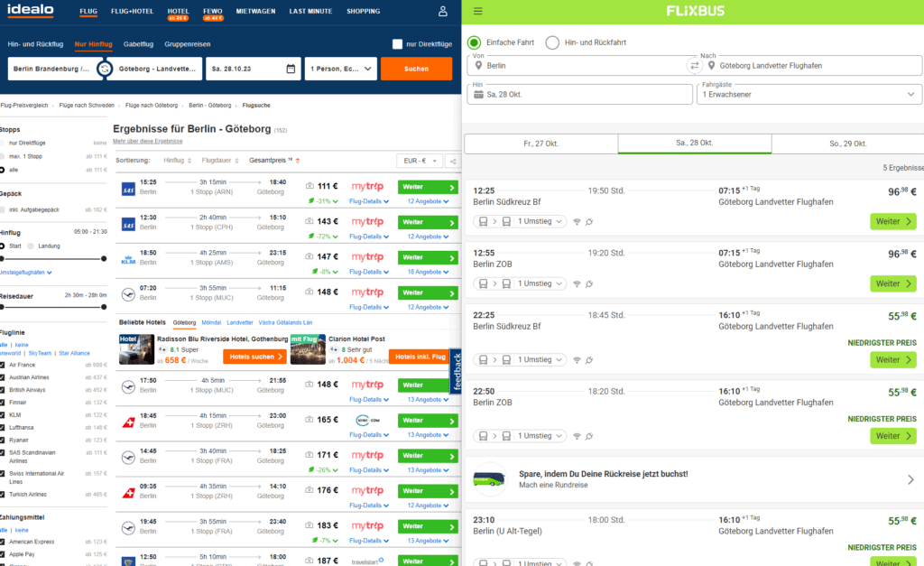Select FlixBus 'So., 29 Okt.' date tab

click(x=847, y=144)
